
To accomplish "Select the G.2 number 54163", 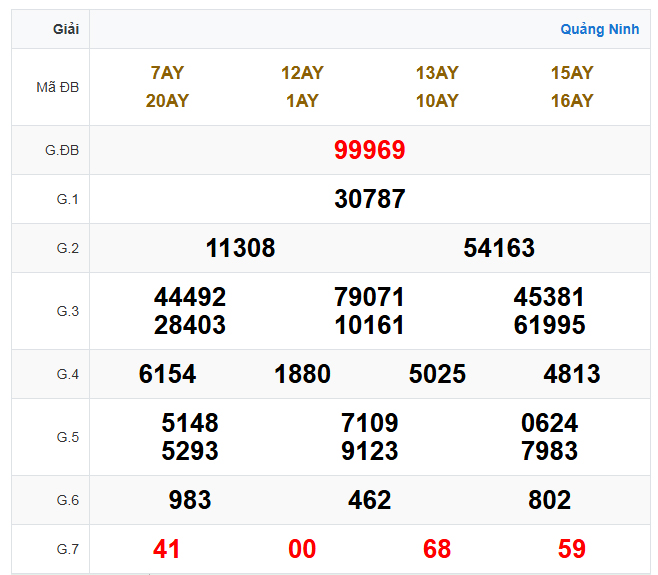I will point(499,248).
